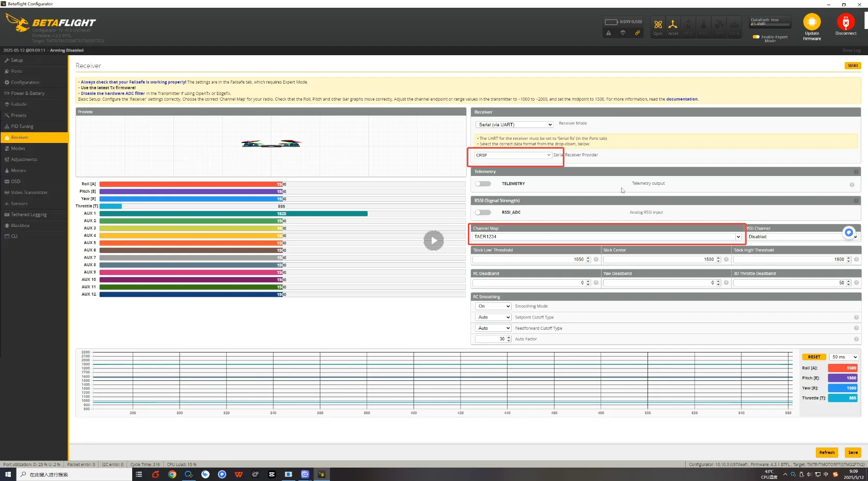868x481 pixels.
Task: Click the Refresh button
Action: 827,453
